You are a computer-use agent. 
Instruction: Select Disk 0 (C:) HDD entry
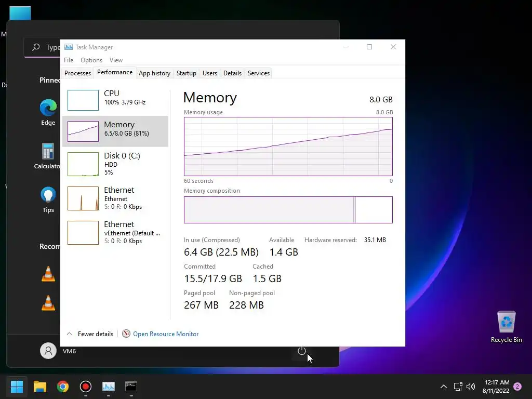(115, 164)
